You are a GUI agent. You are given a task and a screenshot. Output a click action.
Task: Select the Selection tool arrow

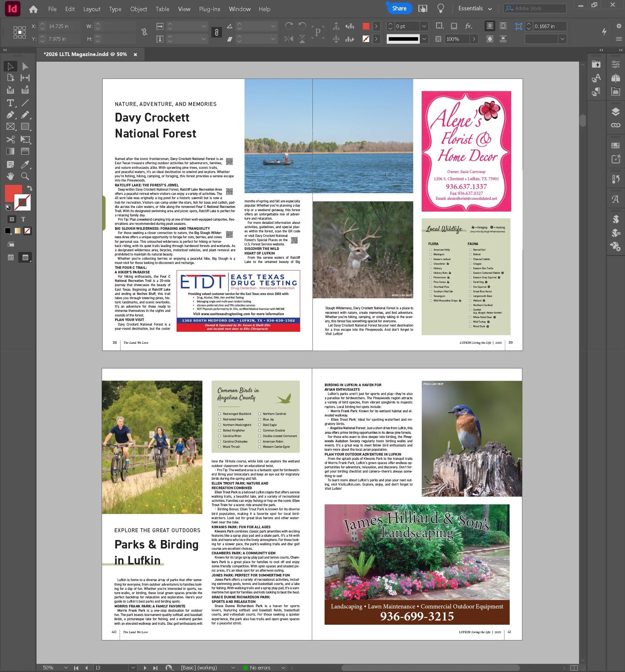tap(10, 66)
